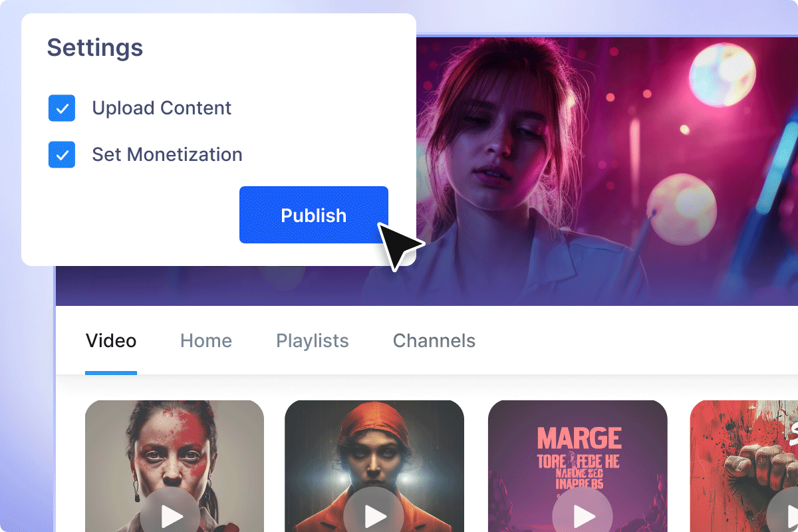Click the blue Publish button
This screenshot has width=798, height=532.
[314, 215]
